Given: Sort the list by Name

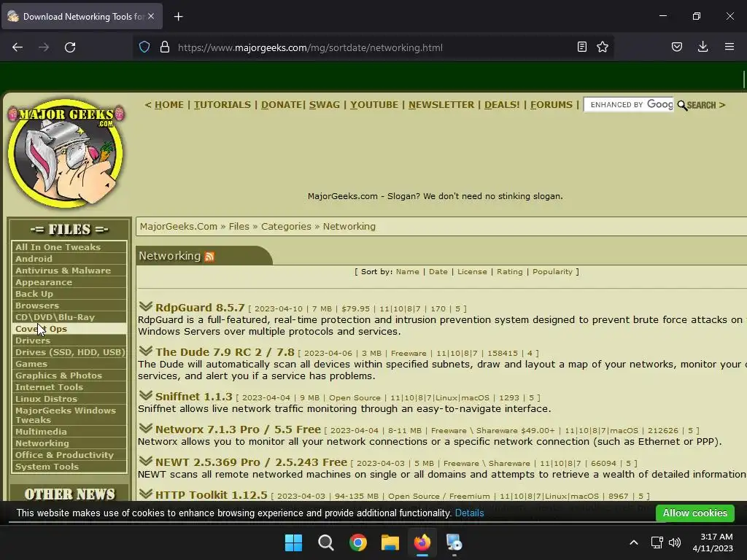Looking at the screenshot, I should click(407, 271).
